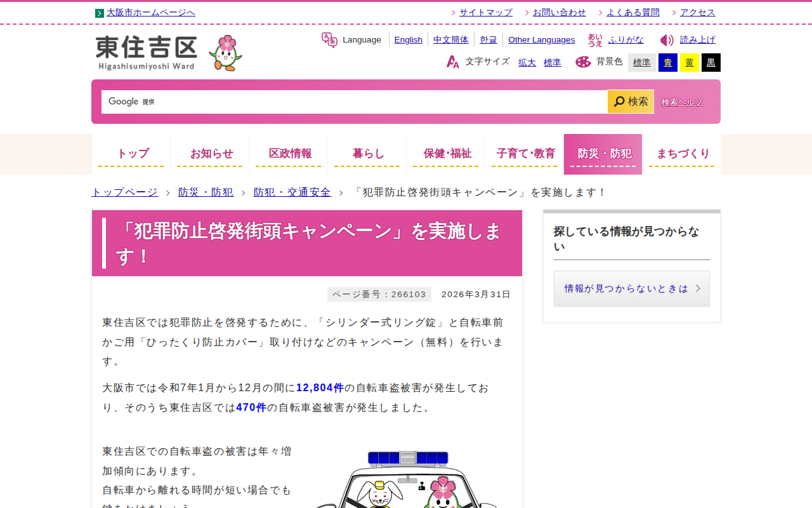Select the blue 青 background swatch
The width and height of the screenshot is (812, 508).
click(668, 62)
